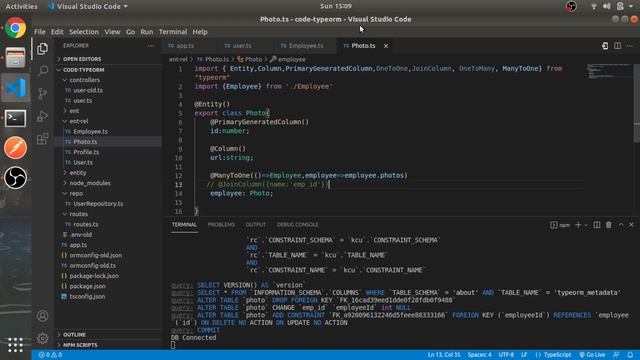Screen dimensions: 640x360
Task: Click Go Live in the status bar
Action: pyautogui.click(x=592, y=355)
